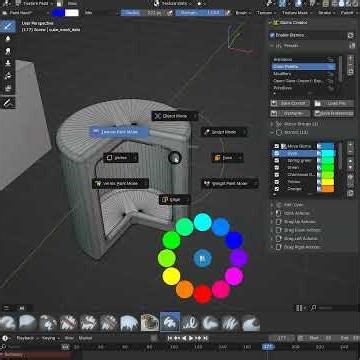Click the search icon above brush thumbnails
360x360 pixels.
313,308
